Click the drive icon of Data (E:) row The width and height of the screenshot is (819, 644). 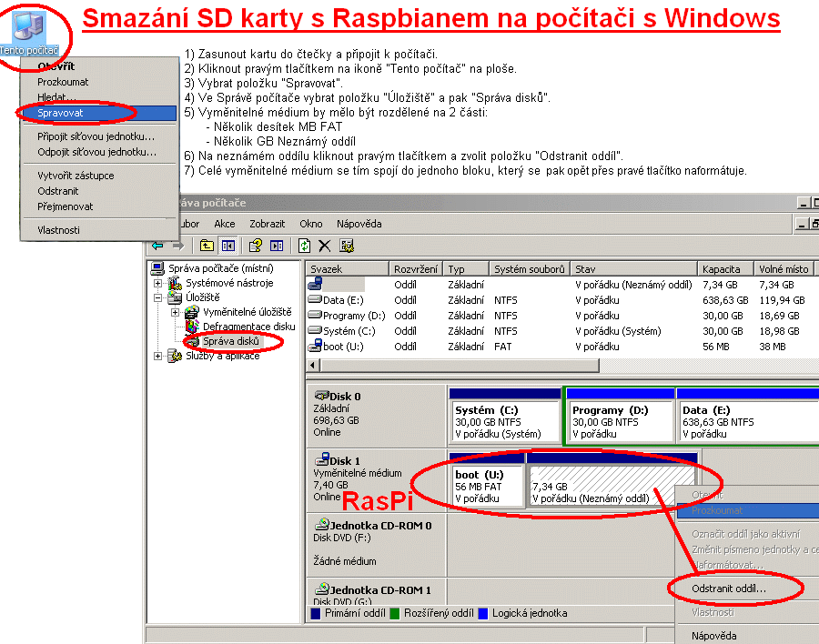[315, 300]
